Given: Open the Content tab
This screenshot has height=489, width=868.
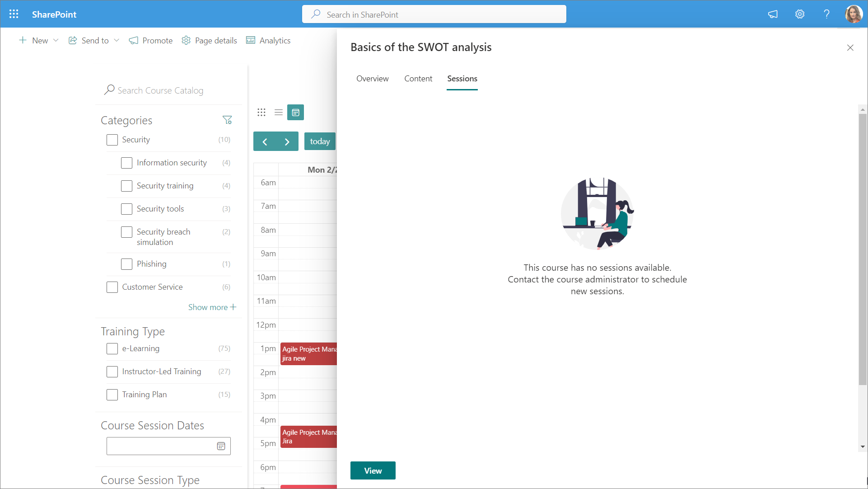Looking at the screenshot, I should click(418, 79).
